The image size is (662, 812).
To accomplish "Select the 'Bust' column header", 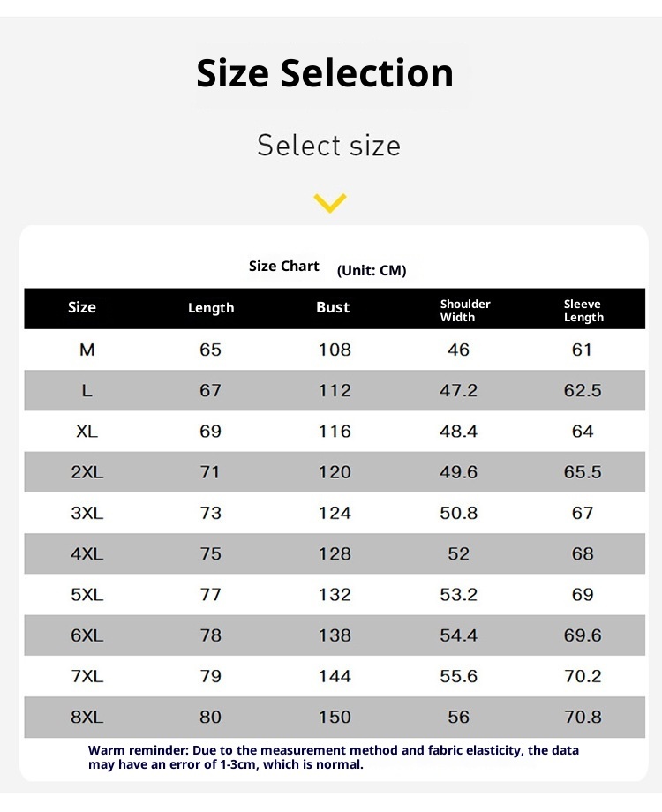I will pos(333,308).
